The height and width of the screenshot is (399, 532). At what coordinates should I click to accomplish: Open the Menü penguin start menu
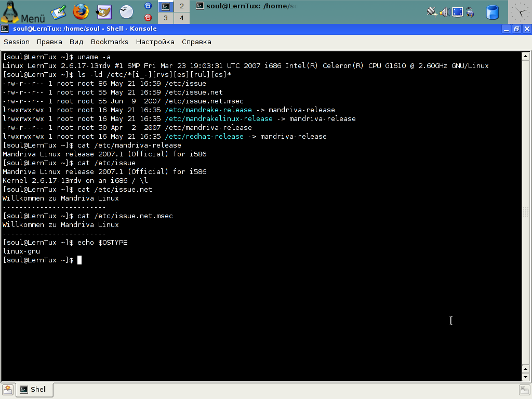(x=23, y=12)
